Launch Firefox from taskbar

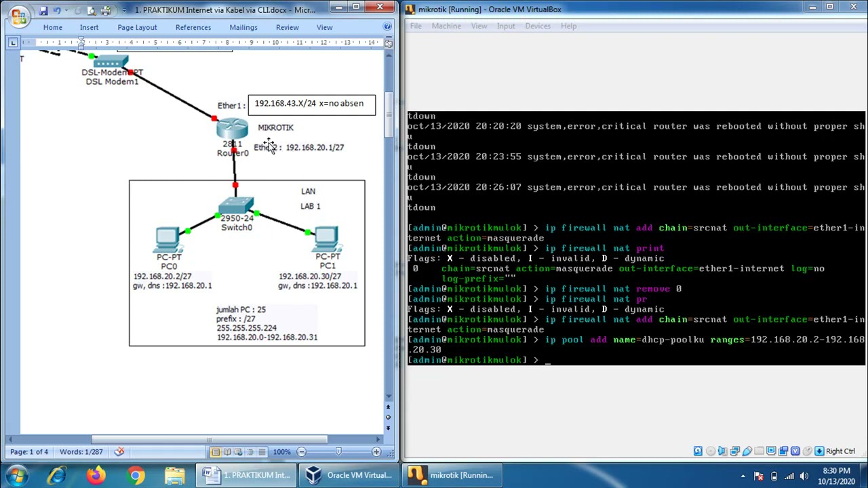(96, 476)
